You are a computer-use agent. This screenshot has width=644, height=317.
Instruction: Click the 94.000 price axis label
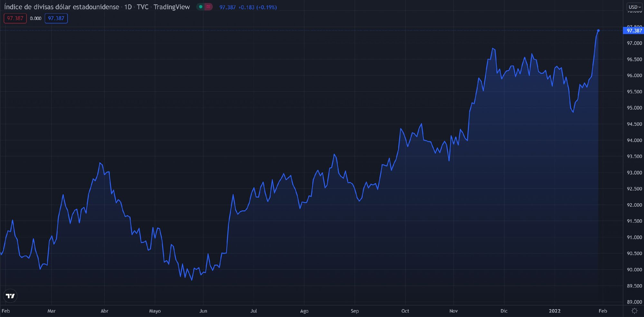tap(634, 140)
